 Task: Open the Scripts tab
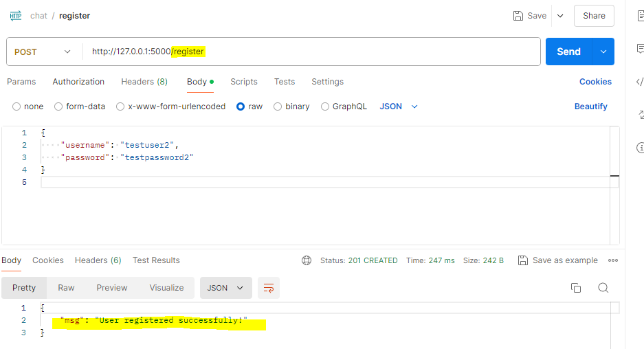point(244,82)
